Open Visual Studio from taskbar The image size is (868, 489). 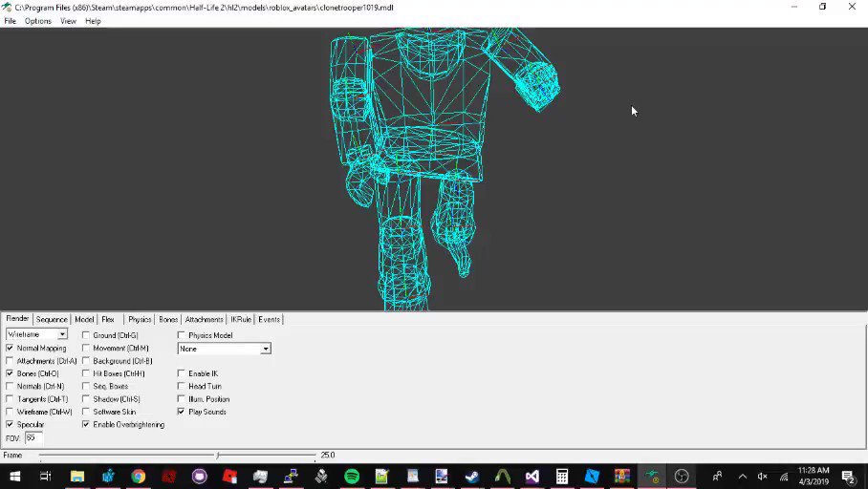tap(532, 476)
